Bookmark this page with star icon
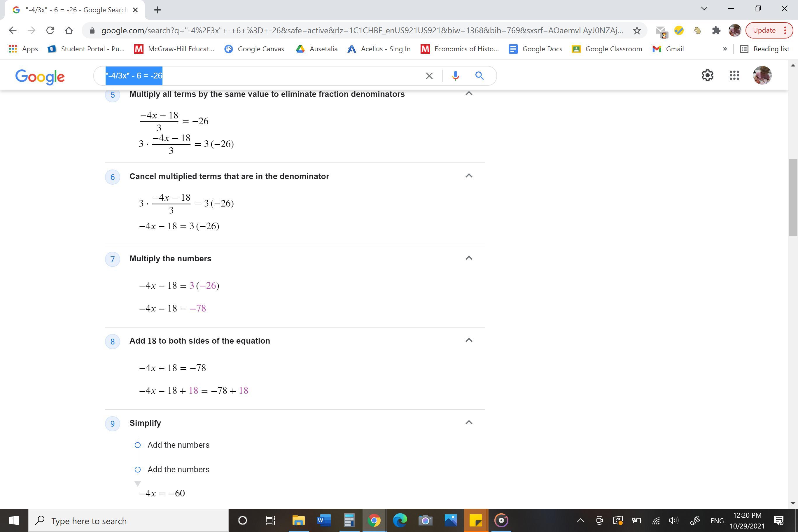798x532 pixels. click(x=637, y=31)
